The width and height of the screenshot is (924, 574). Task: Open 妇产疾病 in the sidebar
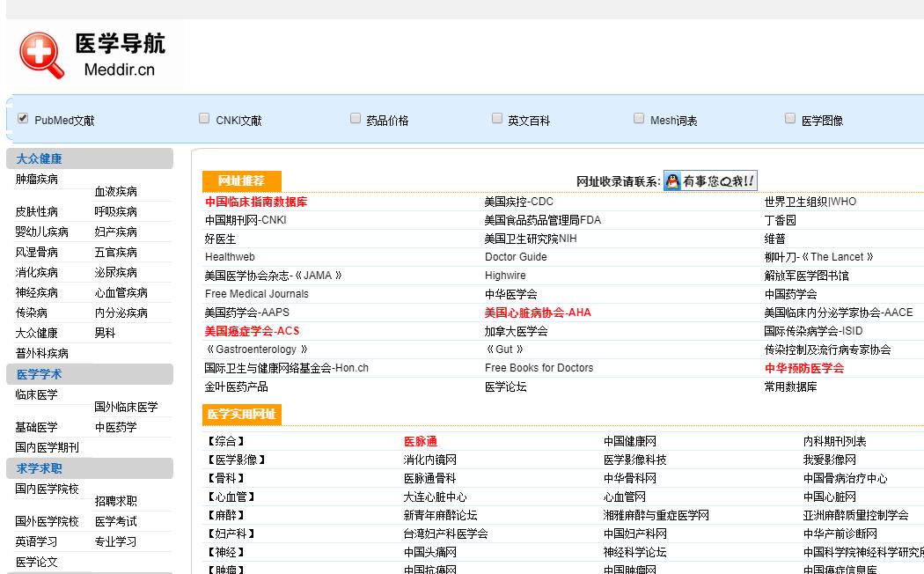pyautogui.click(x=115, y=232)
